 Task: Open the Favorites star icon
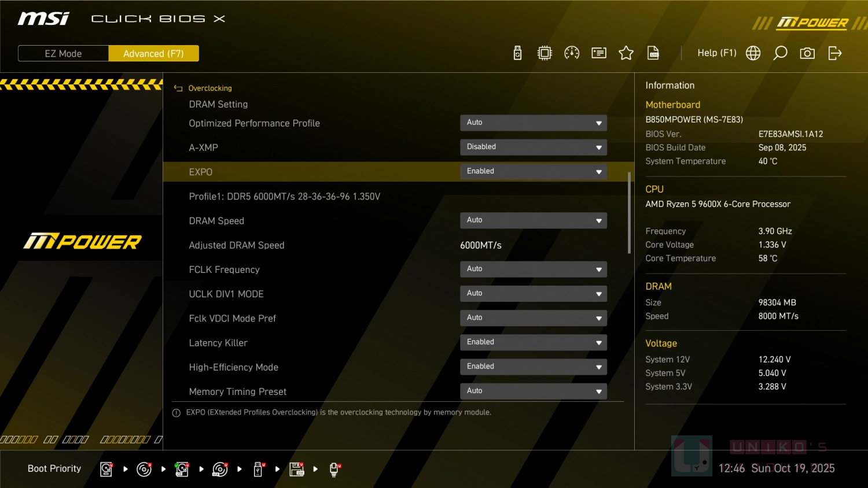[626, 53]
